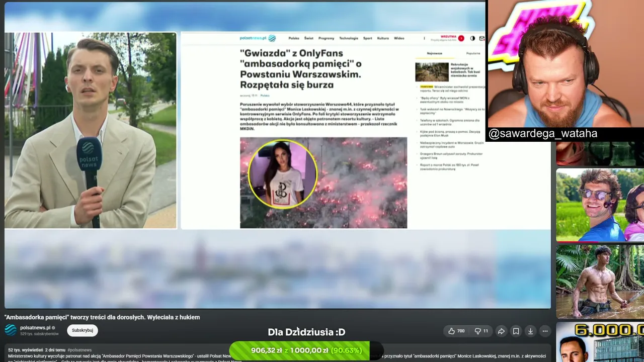Open the three-dot more actions menu
The height and width of the screenshot is (362, 644).
pyautogui.click(x=545, y=331)
